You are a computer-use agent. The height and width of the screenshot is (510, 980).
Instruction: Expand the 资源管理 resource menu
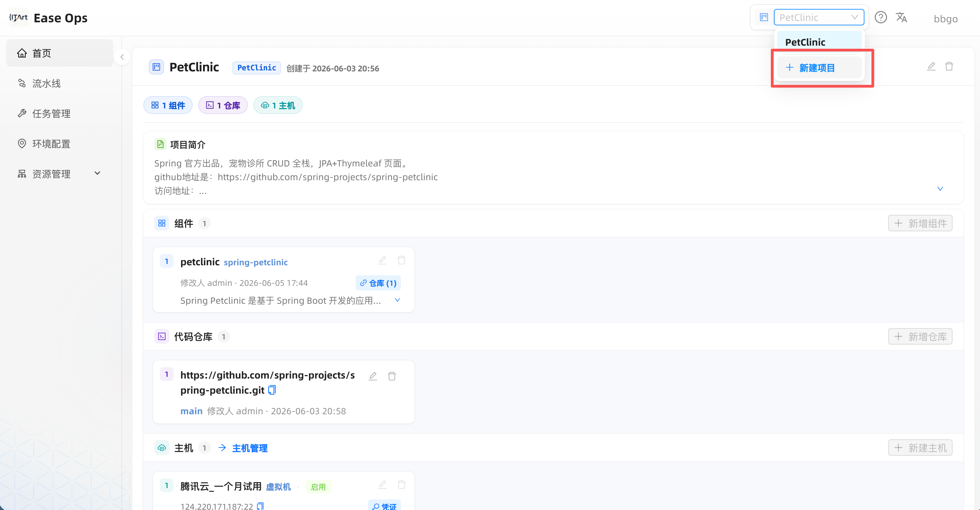point(59,174)
